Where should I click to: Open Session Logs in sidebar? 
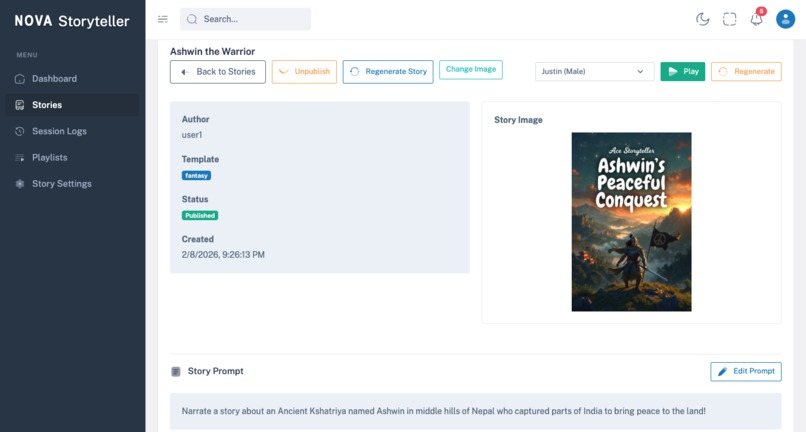72,131
